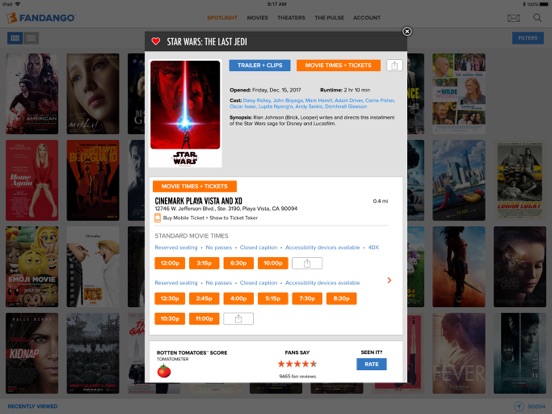Viewport: 552px width, 414px height.
Task: Tap the iPad Wi-Fi status icon
Action: 17,4
